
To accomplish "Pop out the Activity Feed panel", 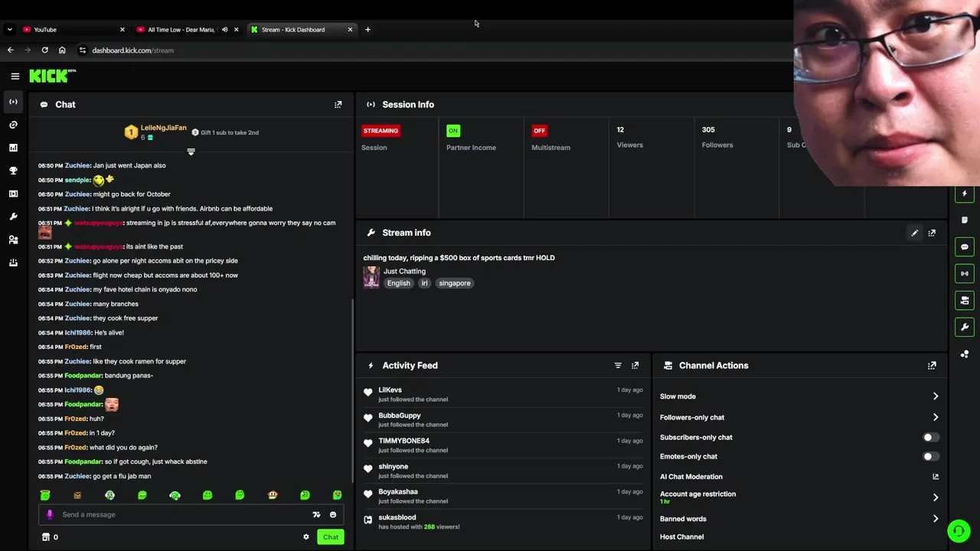I will click(x=635, y=366).
